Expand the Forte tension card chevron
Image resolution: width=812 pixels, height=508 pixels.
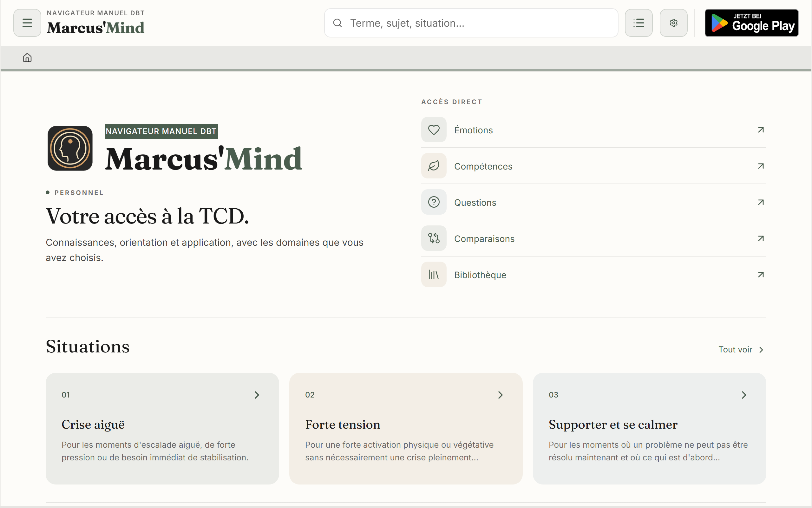pos(500,395)
